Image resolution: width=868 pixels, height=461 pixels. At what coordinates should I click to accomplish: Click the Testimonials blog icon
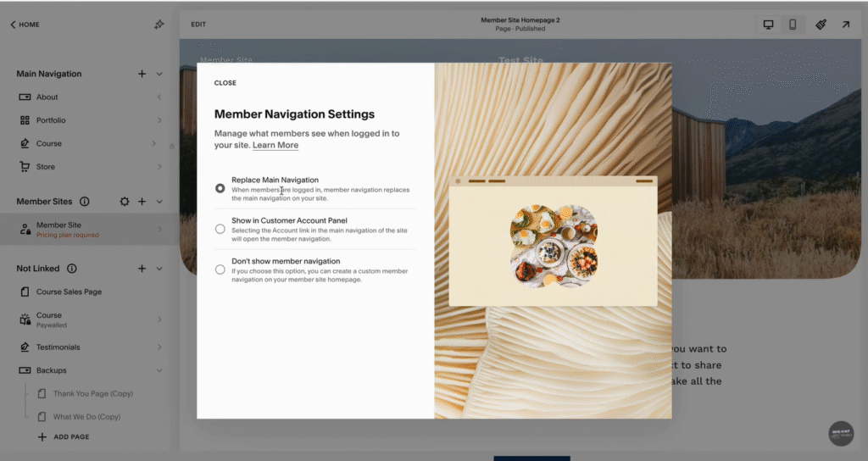point(25,347)
